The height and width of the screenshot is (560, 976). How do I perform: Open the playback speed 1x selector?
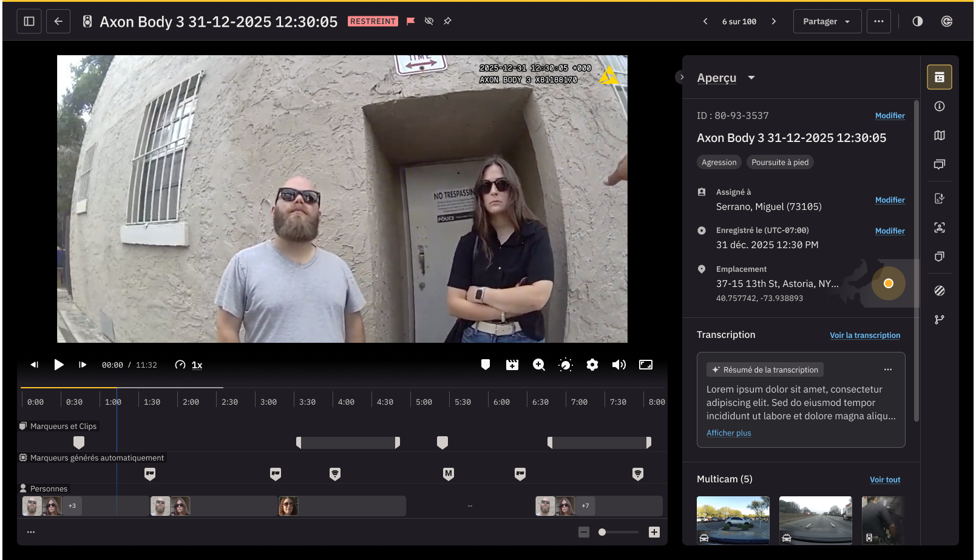click(197, 365)
